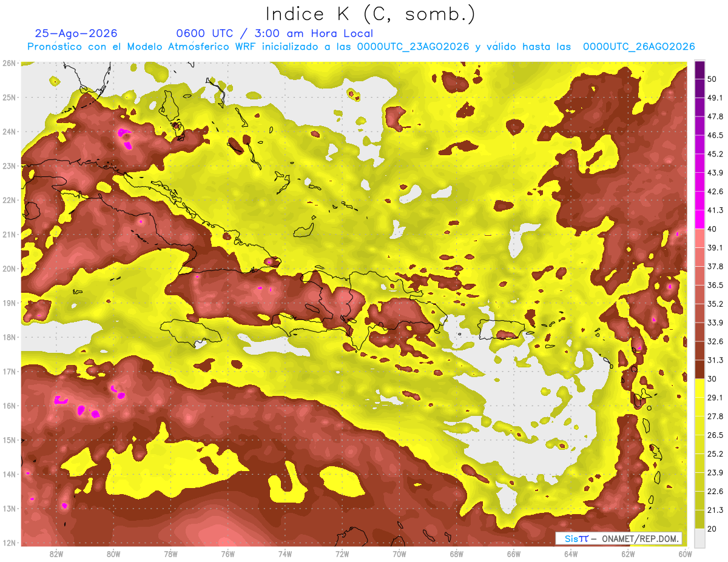Click the longitude label "78W"

click(x=170, y=554)
